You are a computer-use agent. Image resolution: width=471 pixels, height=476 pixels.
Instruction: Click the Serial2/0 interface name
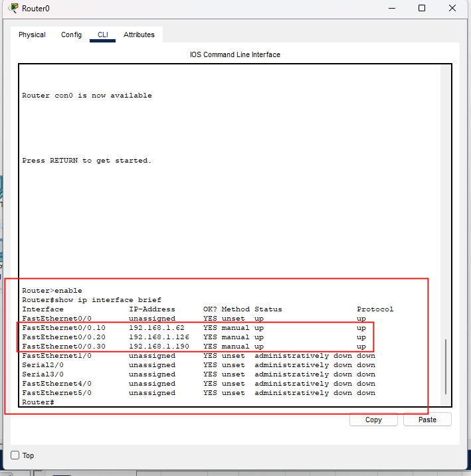(43, 365)
